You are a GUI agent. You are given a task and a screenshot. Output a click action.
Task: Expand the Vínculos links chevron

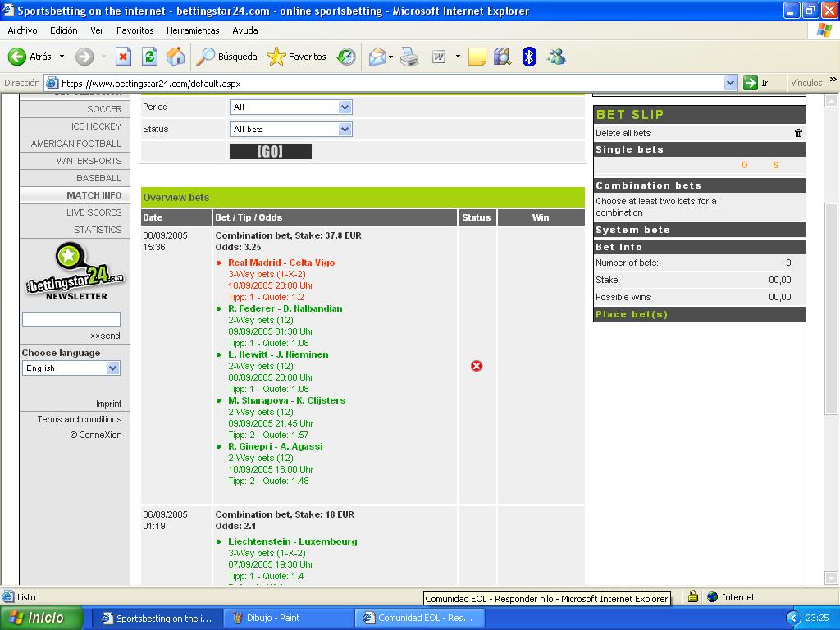[833, 80]
